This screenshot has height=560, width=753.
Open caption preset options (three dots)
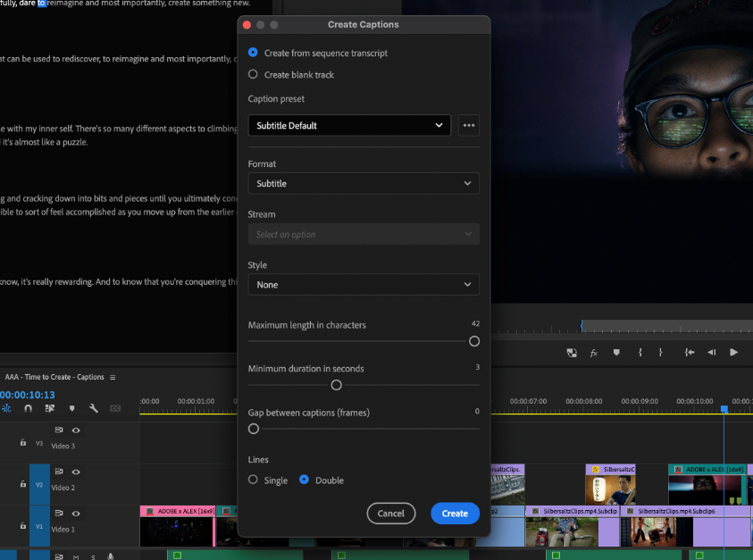(x=469, y=126)
